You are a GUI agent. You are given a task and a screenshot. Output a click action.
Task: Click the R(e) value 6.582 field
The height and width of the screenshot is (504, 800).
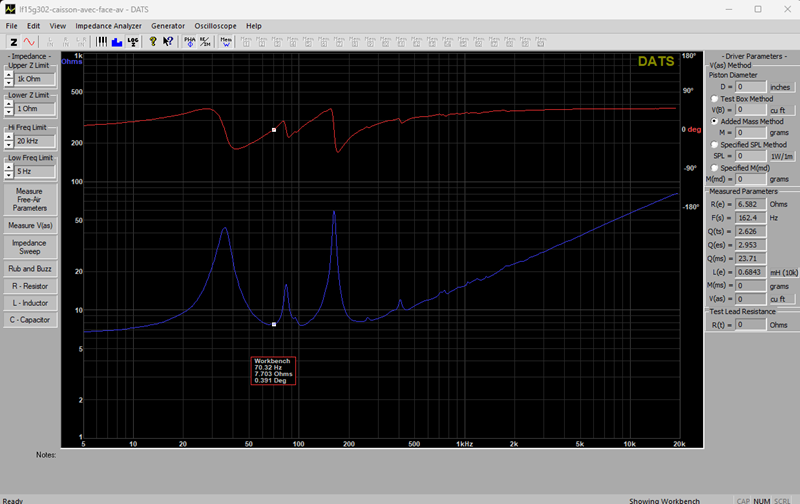tap(751, 204)
